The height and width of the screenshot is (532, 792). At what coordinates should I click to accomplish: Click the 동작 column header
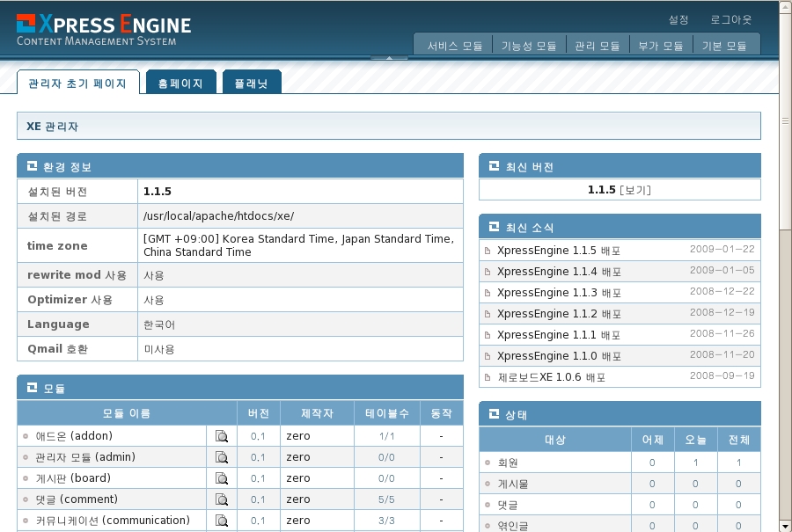click(x=442, y=413)
